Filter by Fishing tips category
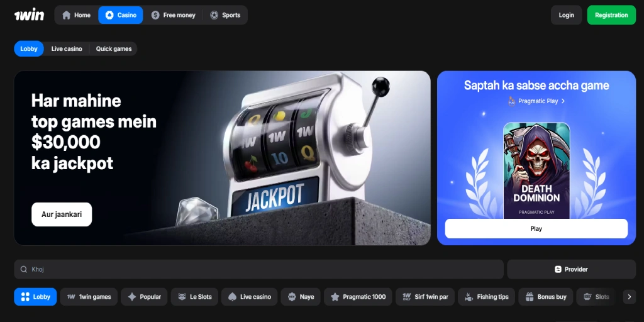This screenshot has width=644, height=322. click(486, 297)
